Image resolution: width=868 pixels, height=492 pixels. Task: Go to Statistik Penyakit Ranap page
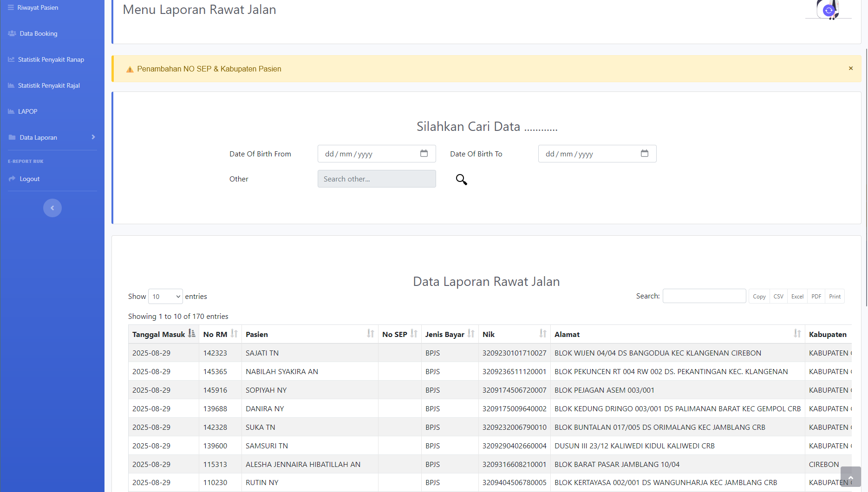tap(51, 59)
